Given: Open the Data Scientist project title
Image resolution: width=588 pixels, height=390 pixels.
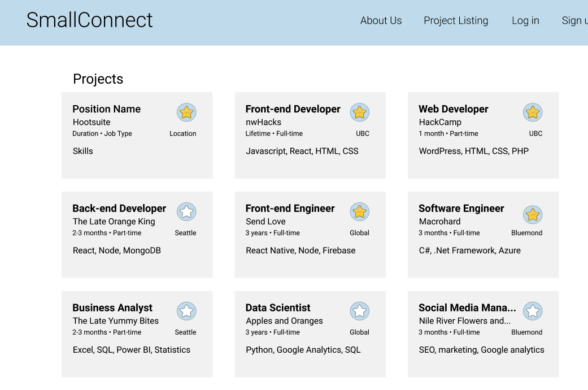Looking at the screenshot, I should 278,308.
